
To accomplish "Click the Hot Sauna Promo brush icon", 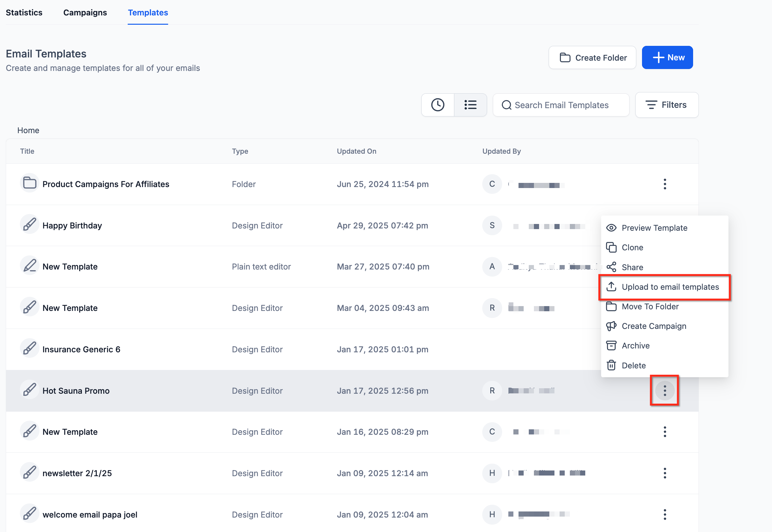I will [x=30, y=390].
